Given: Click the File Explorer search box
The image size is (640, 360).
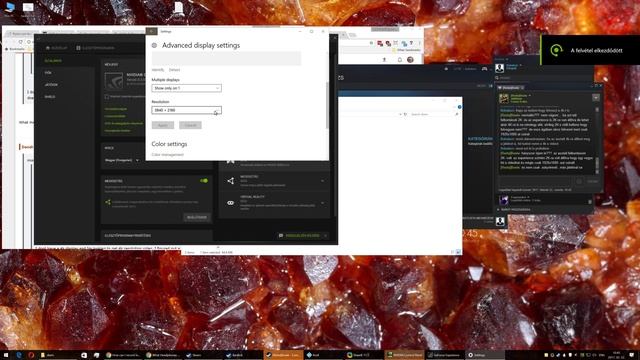Looking at the screenshot, I should (x=434, y=114).
